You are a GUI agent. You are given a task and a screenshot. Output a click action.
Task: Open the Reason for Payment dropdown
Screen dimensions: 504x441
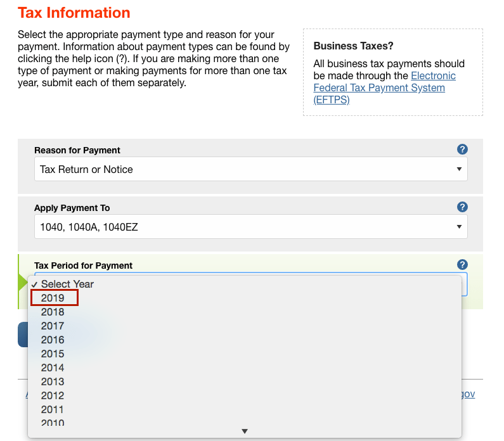250,169
